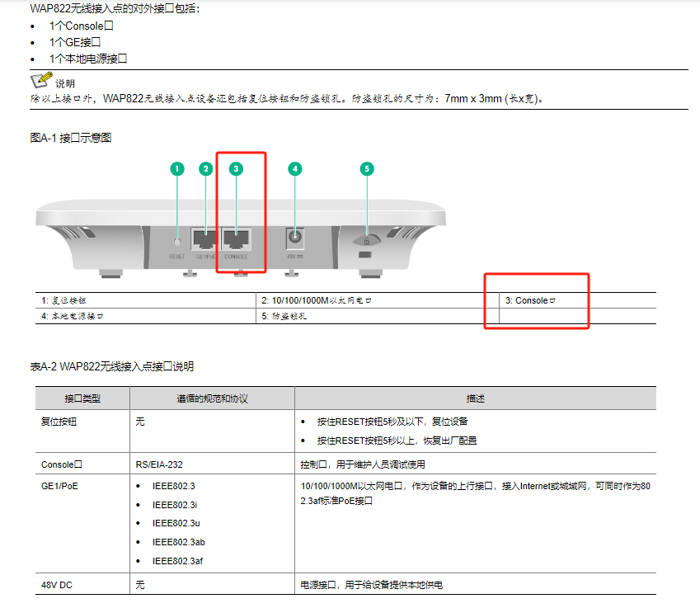Click the "RESET" label printed on the device
This screenshot has width=700, height=608.
click(176, 257)
